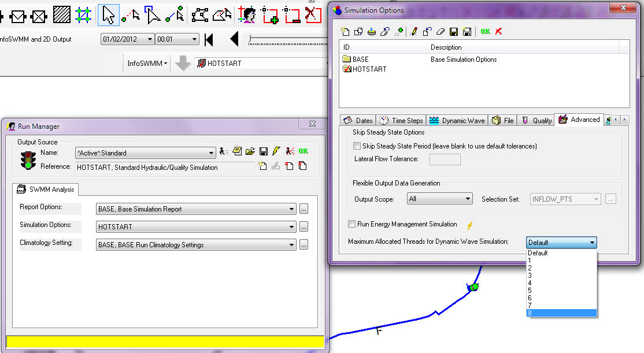Click the tab scroll right arrow in Simulation Options
This screenshot has height=353, width=644.
[x=625, y=120]
